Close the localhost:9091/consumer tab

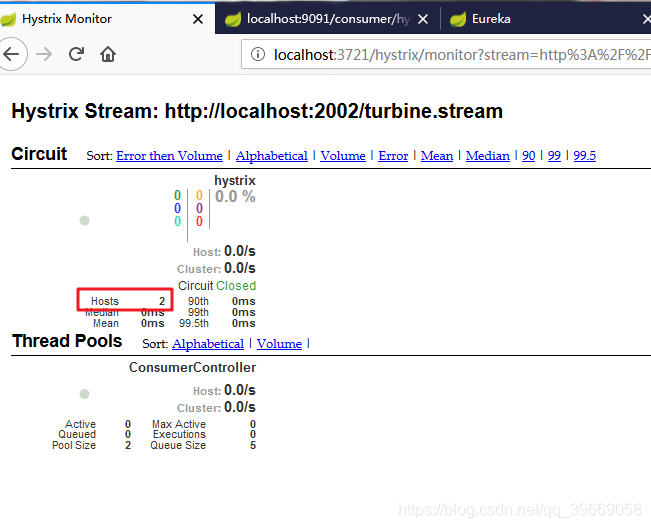tap(423, 19)
